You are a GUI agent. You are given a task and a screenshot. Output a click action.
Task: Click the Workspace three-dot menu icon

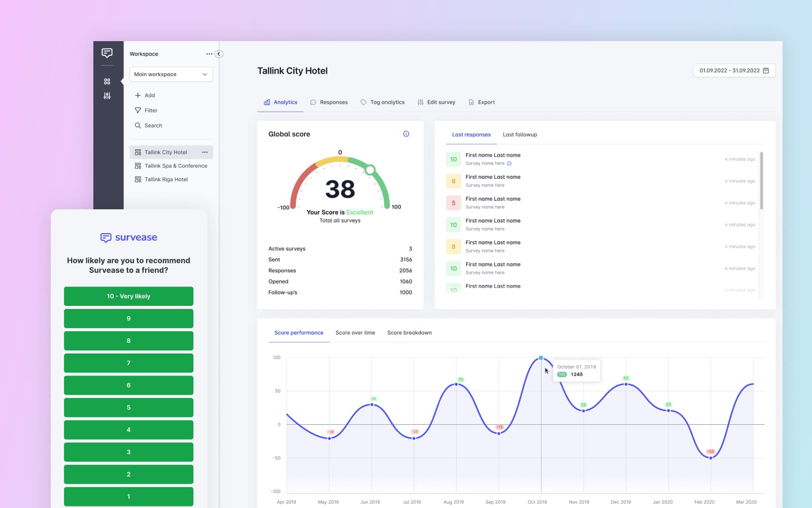tap(209, 54)
